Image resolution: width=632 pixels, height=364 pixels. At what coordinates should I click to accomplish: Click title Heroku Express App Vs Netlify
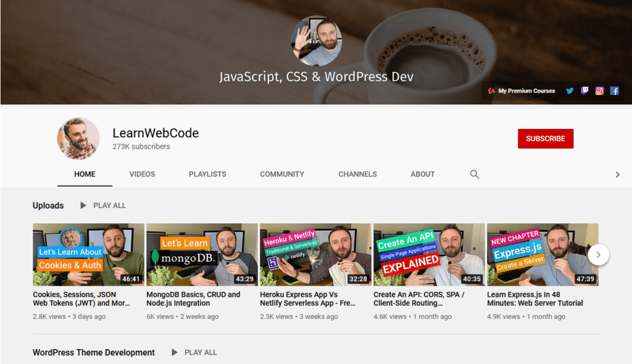307,299
